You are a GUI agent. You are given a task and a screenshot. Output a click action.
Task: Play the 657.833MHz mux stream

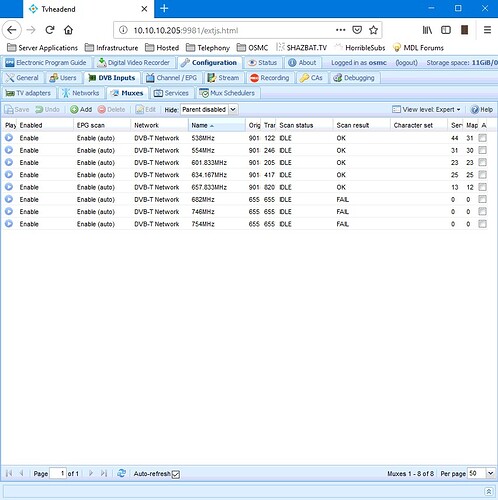[9, 187]
